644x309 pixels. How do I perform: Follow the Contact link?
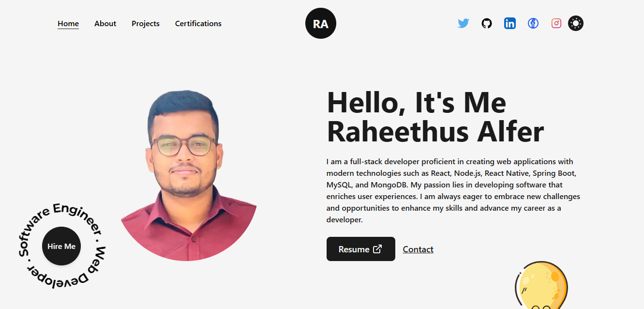click(x=418, y=249)
